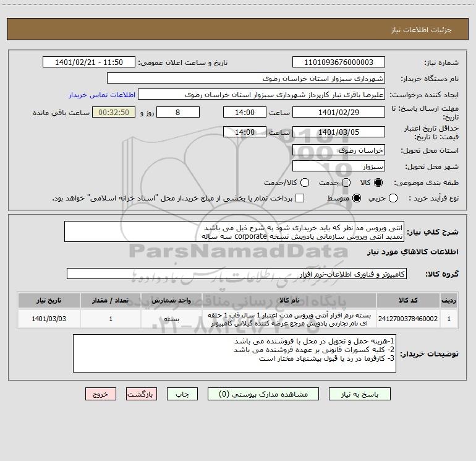Select the کالا/خدمت radio button
Screen dimensions: 476x461
click(305, 183)
